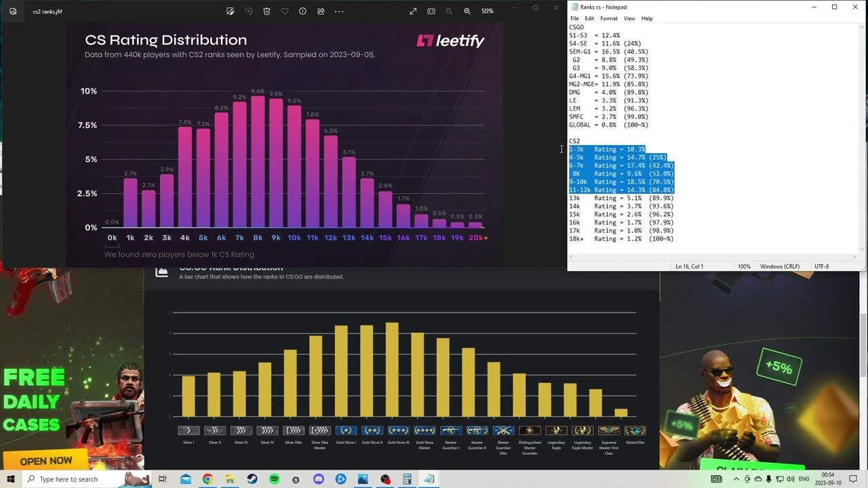Open Notepad Help menu
This screenshot has height=488, width=868.
647,18
